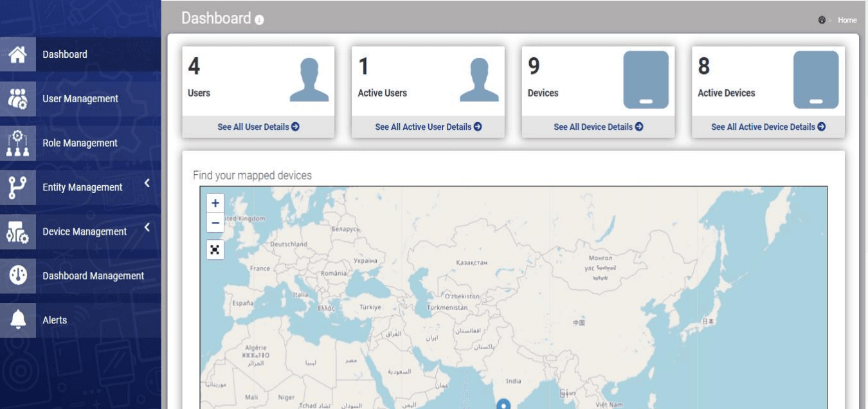Expand the Device Management submenu chevron
Image resolution: width=868 pixels, height=409 pixels.
(x=147, y=228)
